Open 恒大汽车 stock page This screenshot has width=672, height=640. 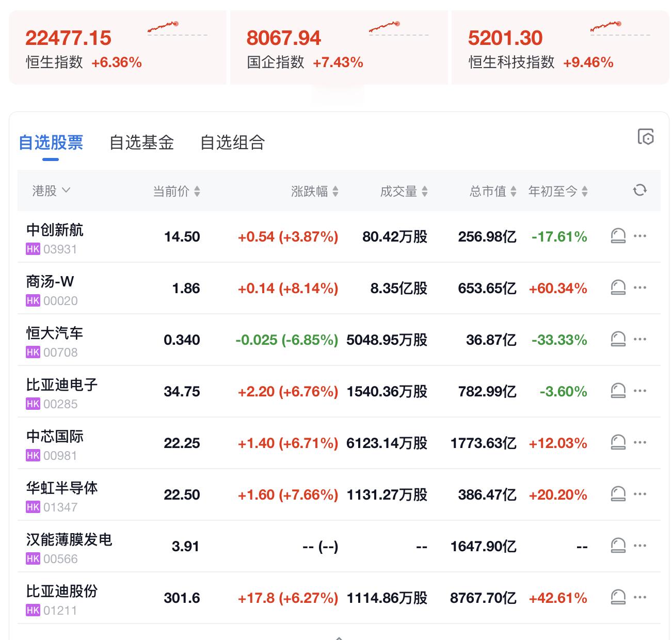pos(55,333)
